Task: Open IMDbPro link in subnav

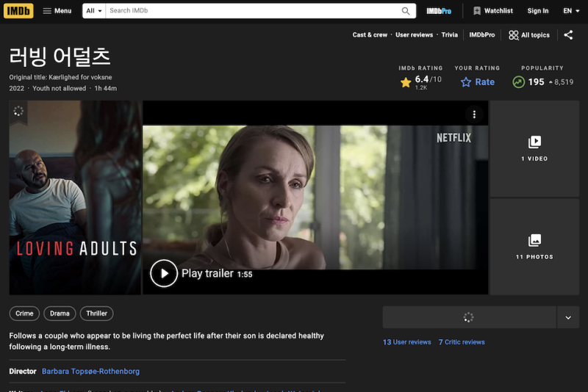Action: tap(482, 35)
